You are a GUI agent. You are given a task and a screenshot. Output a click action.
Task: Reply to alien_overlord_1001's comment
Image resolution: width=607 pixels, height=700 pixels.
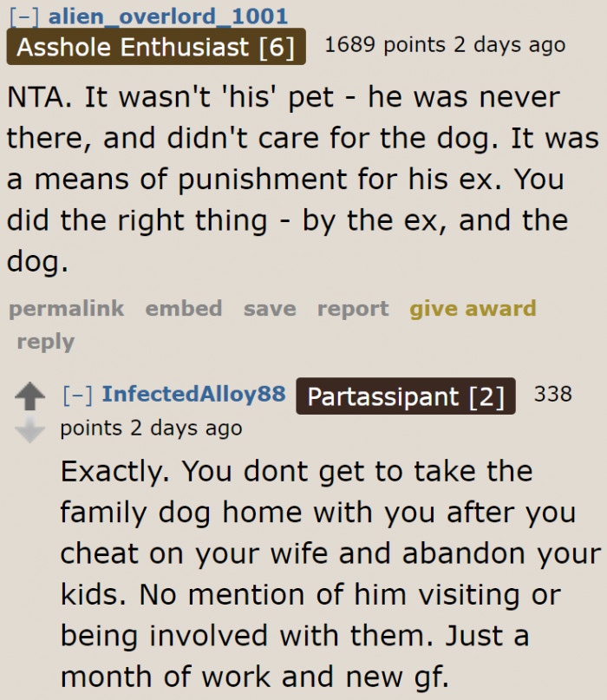click(45, 342)
